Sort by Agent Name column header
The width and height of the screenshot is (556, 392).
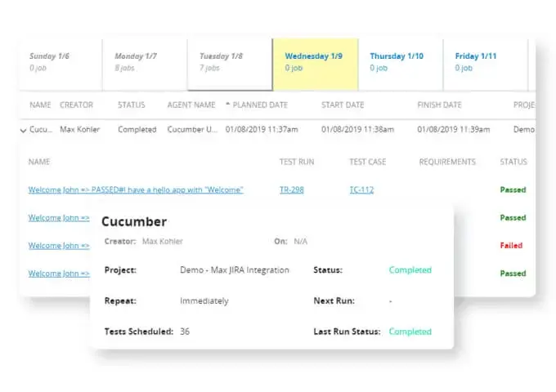point(191,105)
